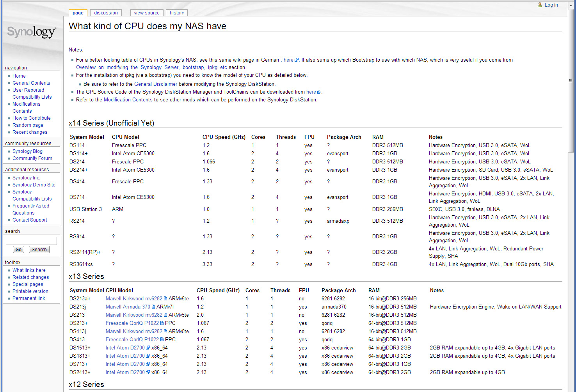
Task: Open Overview_on_modifying_the_Synology_Server link
Action: tap(151, 67)
